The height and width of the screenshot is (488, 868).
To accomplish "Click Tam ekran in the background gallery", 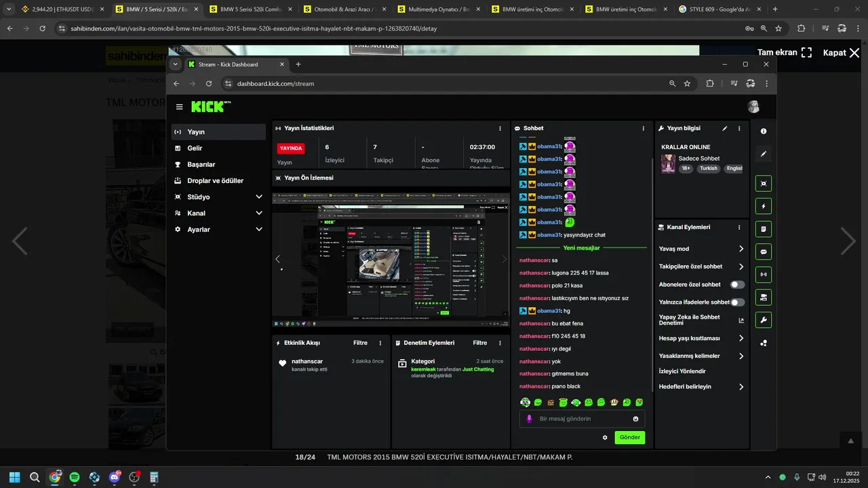I will 785,52.
